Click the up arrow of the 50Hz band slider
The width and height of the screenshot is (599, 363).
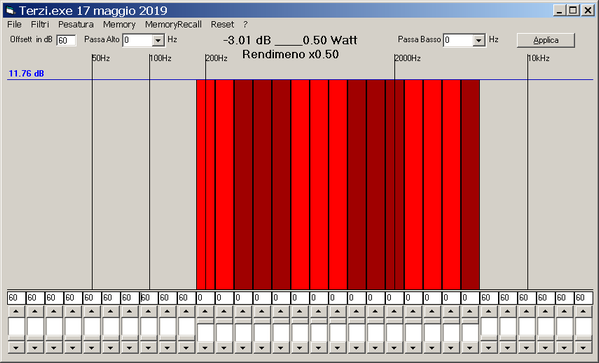(x=92, y=312)
